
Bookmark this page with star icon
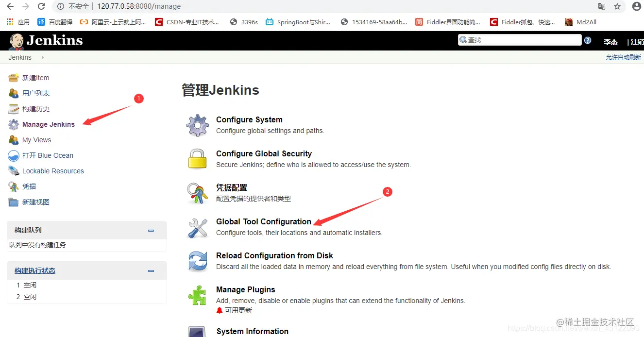(617, 6)
